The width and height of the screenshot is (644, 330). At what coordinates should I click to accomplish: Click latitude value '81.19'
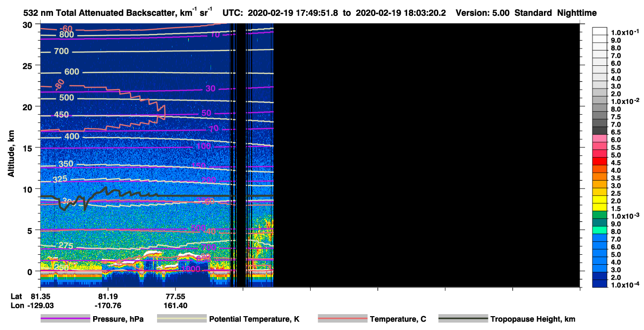tap(108, 296)
